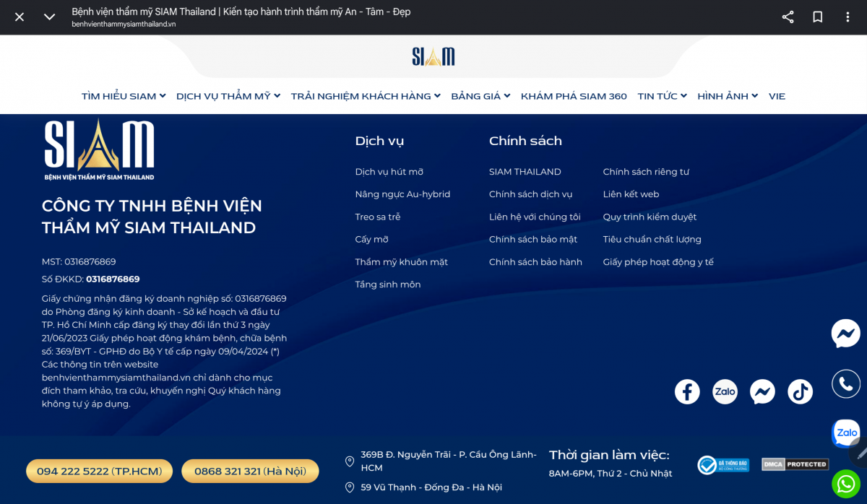Click the benhvienthammysiamthailand.vn URL in title bar

(124, 24)
